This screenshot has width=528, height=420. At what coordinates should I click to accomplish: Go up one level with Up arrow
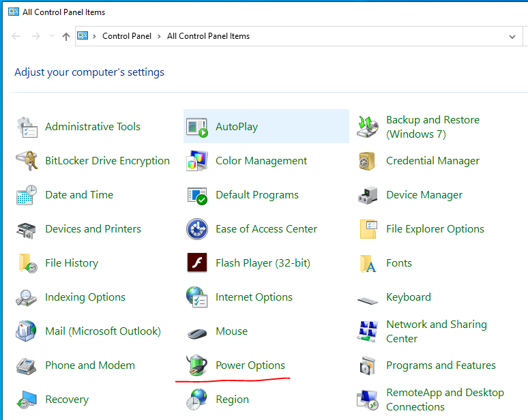66,36
